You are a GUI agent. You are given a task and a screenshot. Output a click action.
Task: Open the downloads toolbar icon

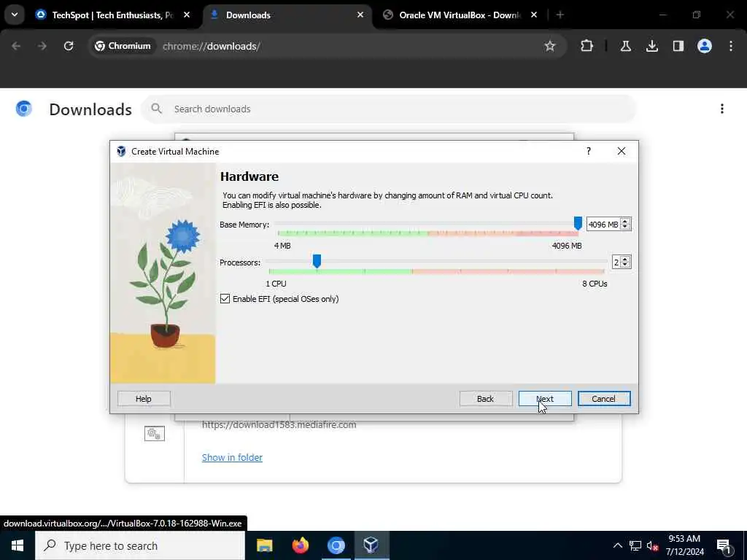point(651,46)
